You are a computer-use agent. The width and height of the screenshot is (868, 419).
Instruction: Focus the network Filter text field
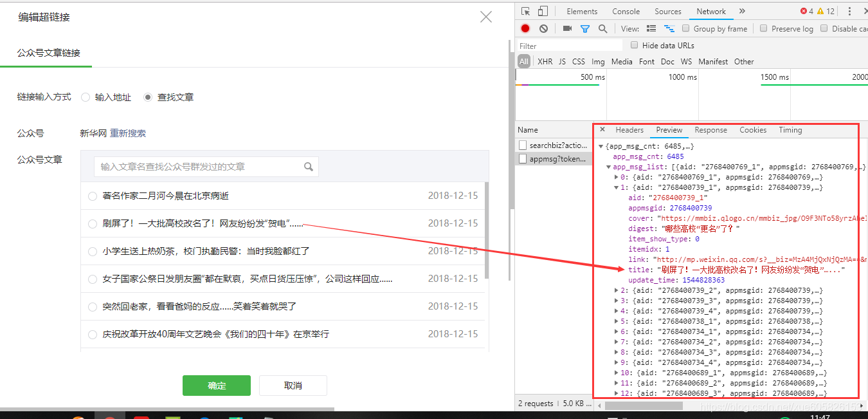[570, 46]
